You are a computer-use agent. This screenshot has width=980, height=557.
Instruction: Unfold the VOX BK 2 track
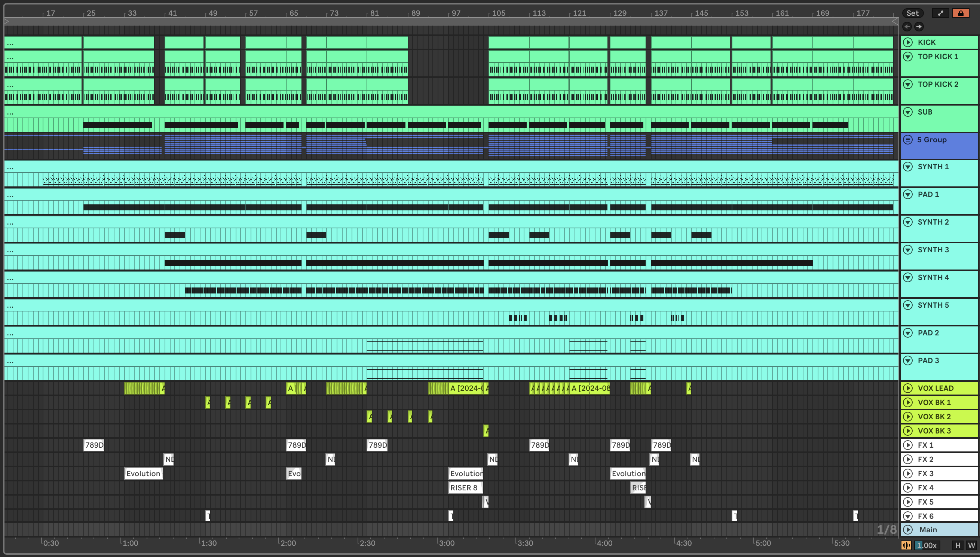pos(908,417)
